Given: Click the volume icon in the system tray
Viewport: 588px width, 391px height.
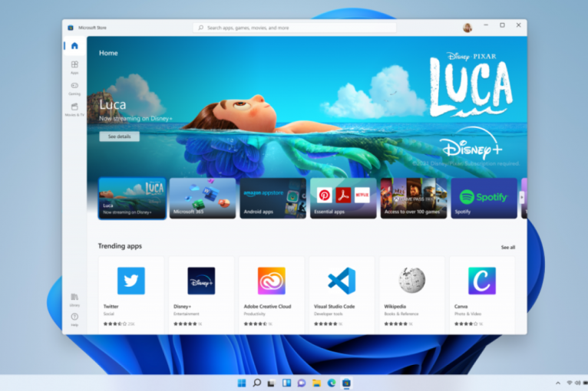Looking at the screenshot, I should click(x=577, y=383).
